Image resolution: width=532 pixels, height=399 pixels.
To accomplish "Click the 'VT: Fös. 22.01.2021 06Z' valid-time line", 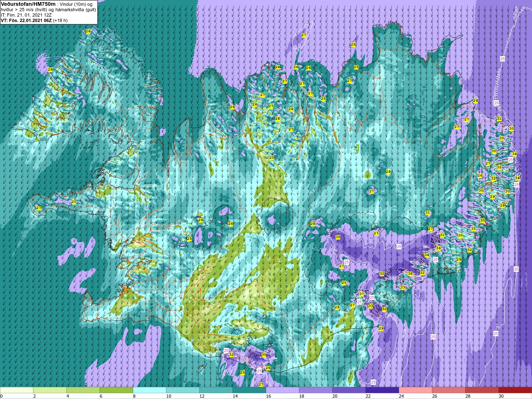I will [27, 20].
